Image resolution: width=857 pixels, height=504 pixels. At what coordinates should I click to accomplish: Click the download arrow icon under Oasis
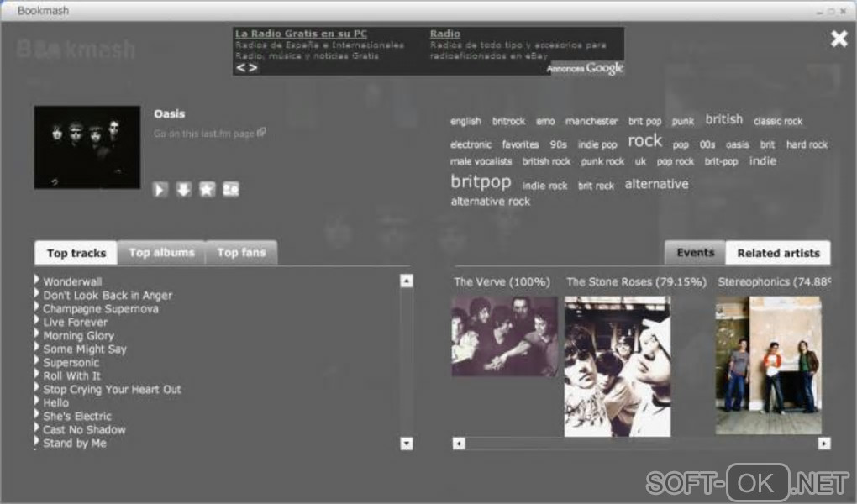184,190
